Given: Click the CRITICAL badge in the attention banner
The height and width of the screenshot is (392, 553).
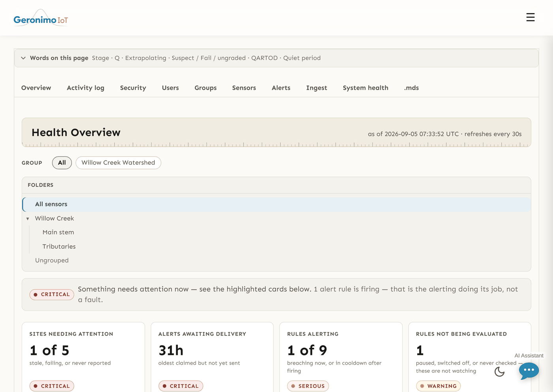Looking at the screenshot, I should [x=52, y=294].
